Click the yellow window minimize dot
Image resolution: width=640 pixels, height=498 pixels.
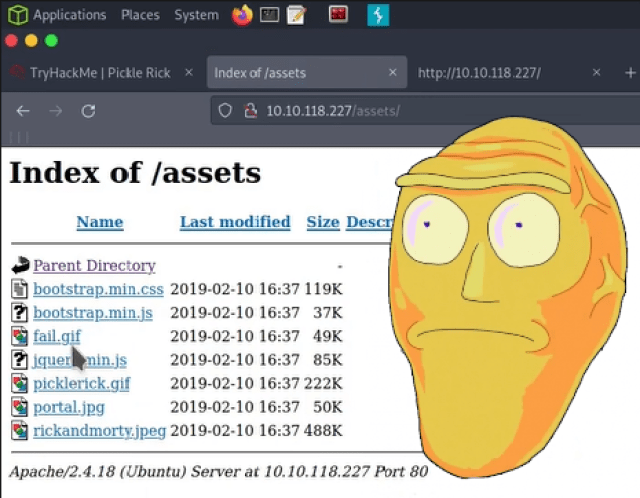click(31, 41)
